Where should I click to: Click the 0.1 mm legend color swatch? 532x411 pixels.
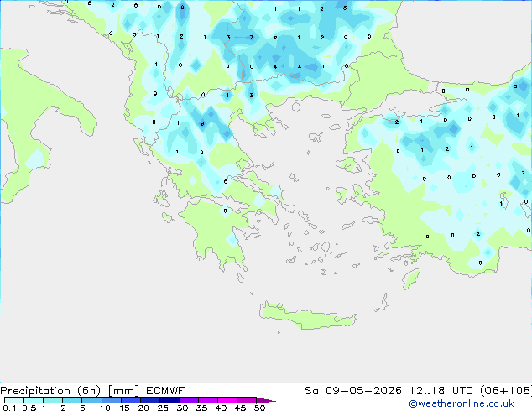(14, 400)
